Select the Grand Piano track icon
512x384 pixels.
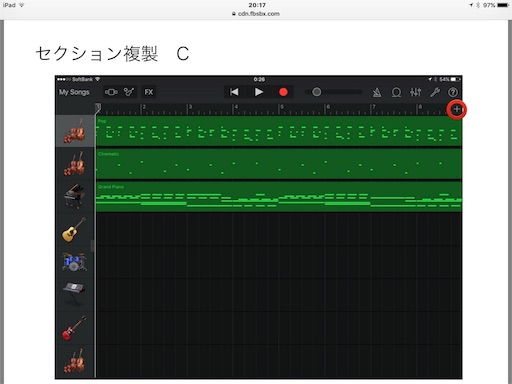coord(74,196)
